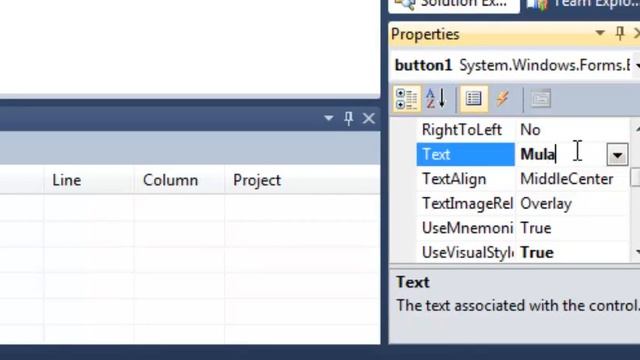Open the button1 object selector dropdown
Viewport: 640px width, 360px height.
point(636,66)
